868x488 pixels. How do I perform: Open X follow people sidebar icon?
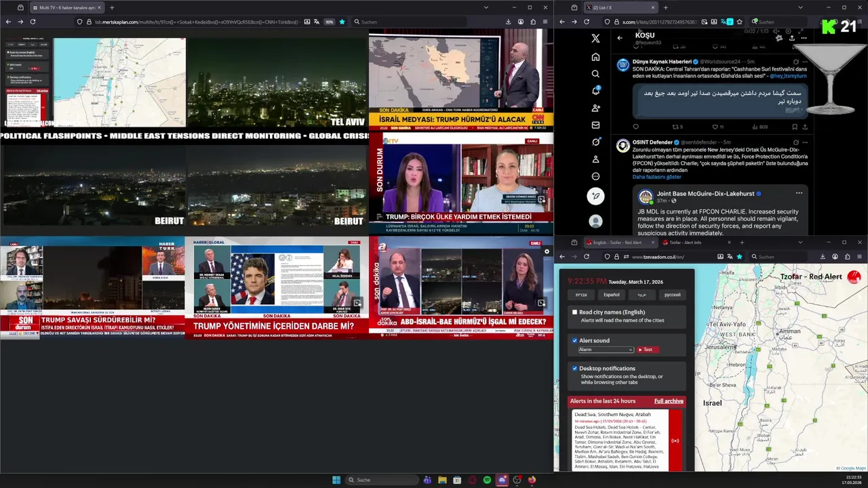pos(595,108)
